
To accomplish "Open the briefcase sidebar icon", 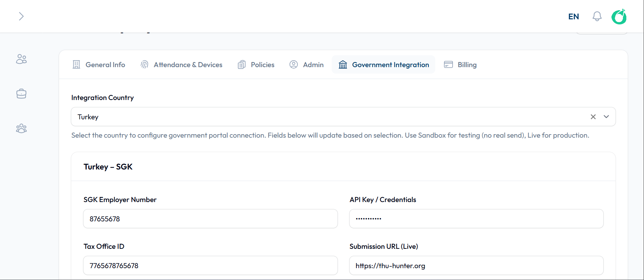I will pyautogui.click(x=21, y=94).
